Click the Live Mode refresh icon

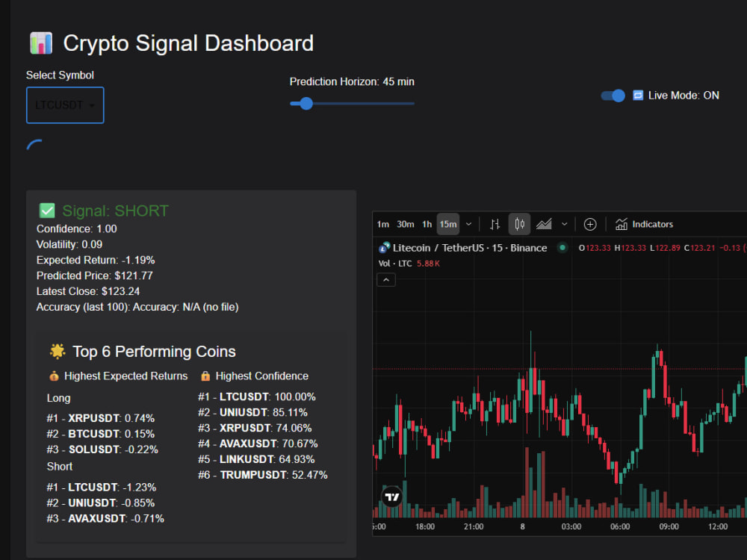638,96
